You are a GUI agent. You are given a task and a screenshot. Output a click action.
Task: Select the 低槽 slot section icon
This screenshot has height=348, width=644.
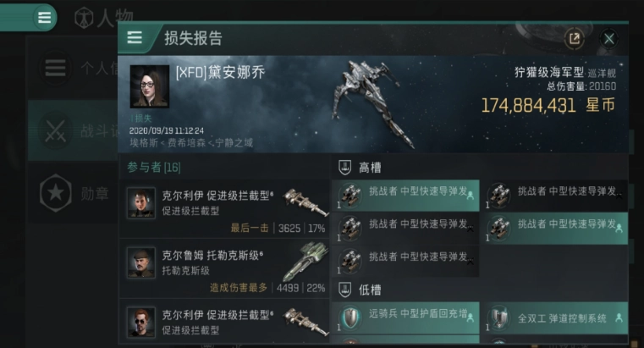point(344,290)
